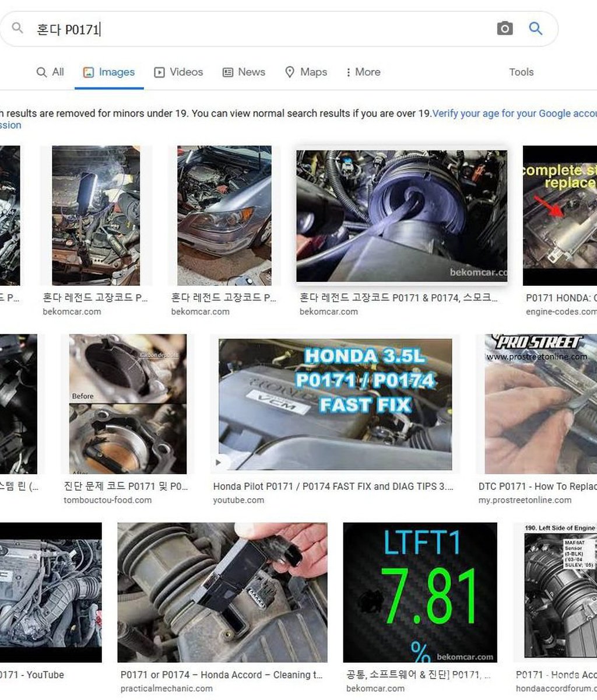Open the Tools options

pyautogui.click(x=521, y=72)
